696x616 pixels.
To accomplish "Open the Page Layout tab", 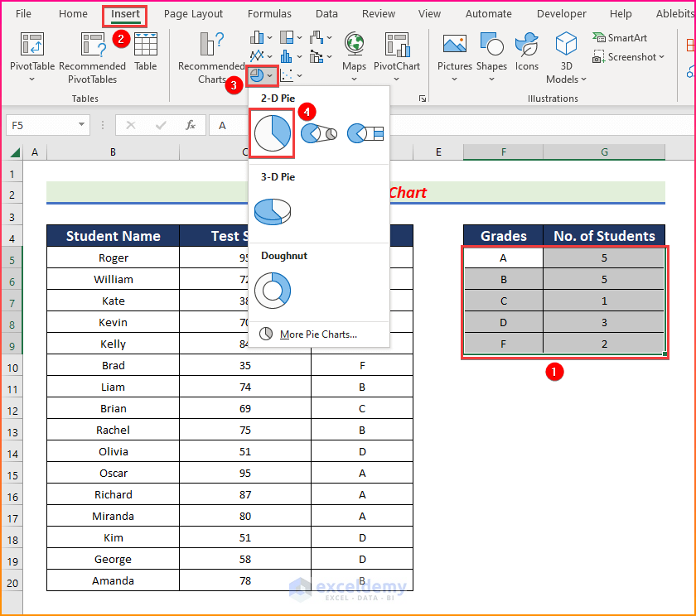I will click(x=193, y=14).
